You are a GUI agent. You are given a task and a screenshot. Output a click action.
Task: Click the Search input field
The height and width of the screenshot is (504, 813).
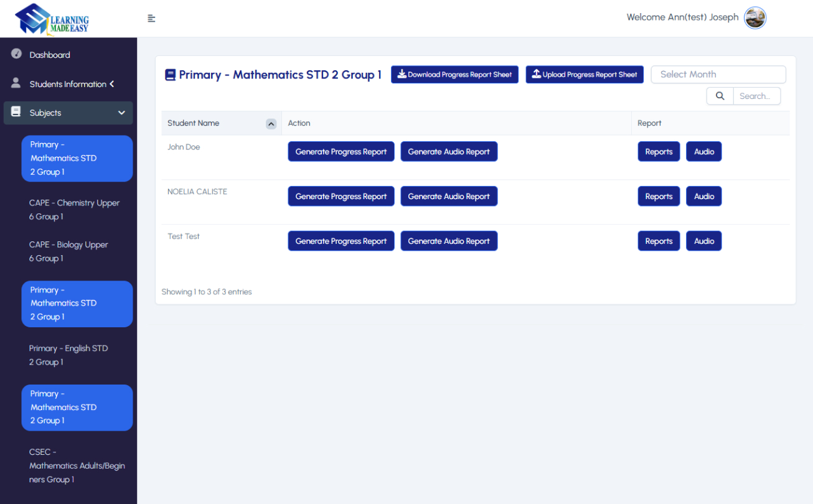pyautogui.click(x=756, y=96)
